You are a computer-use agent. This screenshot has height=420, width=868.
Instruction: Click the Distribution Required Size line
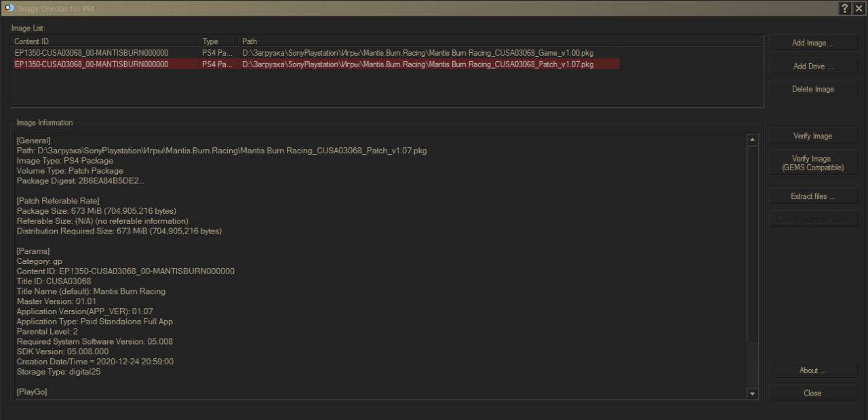click(119, 231)
